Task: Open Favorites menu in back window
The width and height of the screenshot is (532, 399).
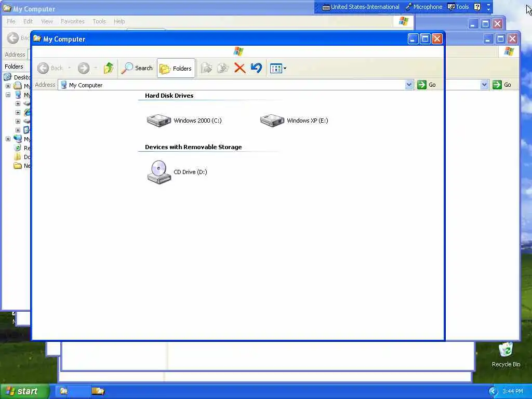Action: coord(72,21)
